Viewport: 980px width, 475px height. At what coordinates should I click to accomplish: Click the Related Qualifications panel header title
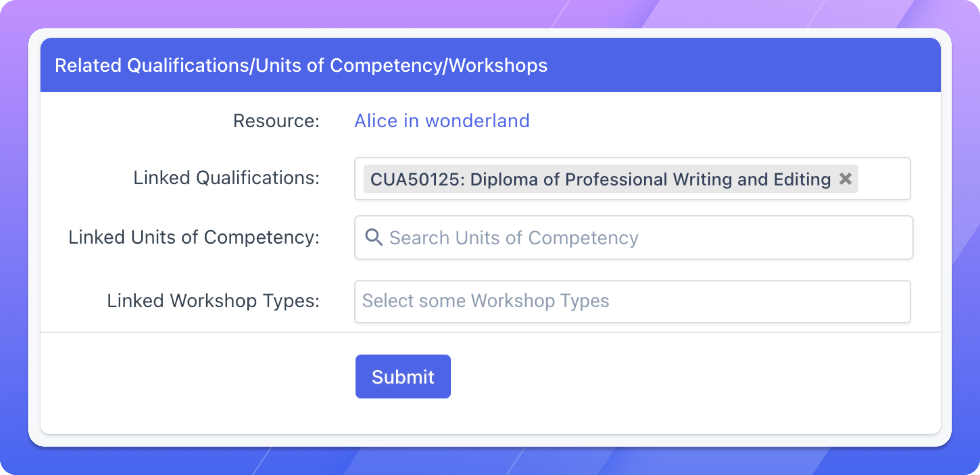tap(301, 65)
